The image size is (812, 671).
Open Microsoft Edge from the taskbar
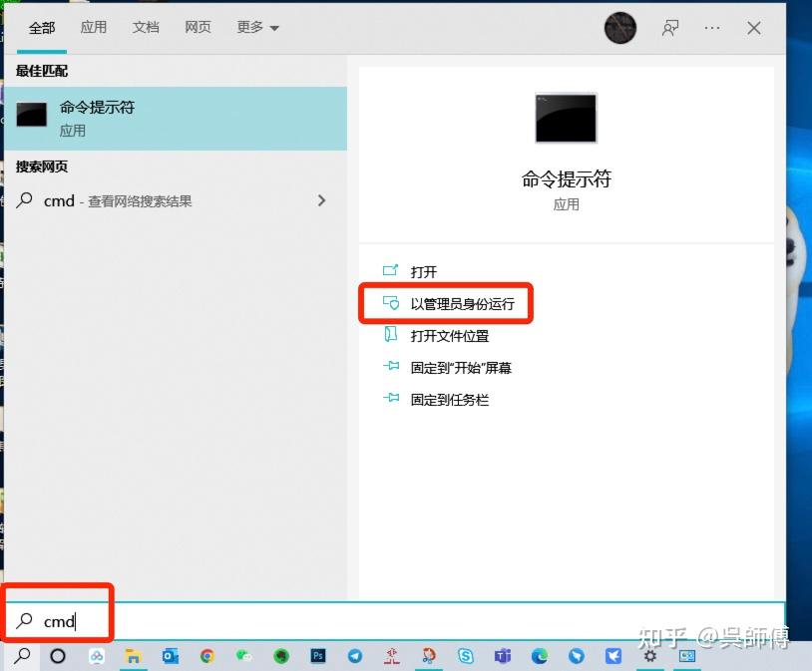pos(538,657)
